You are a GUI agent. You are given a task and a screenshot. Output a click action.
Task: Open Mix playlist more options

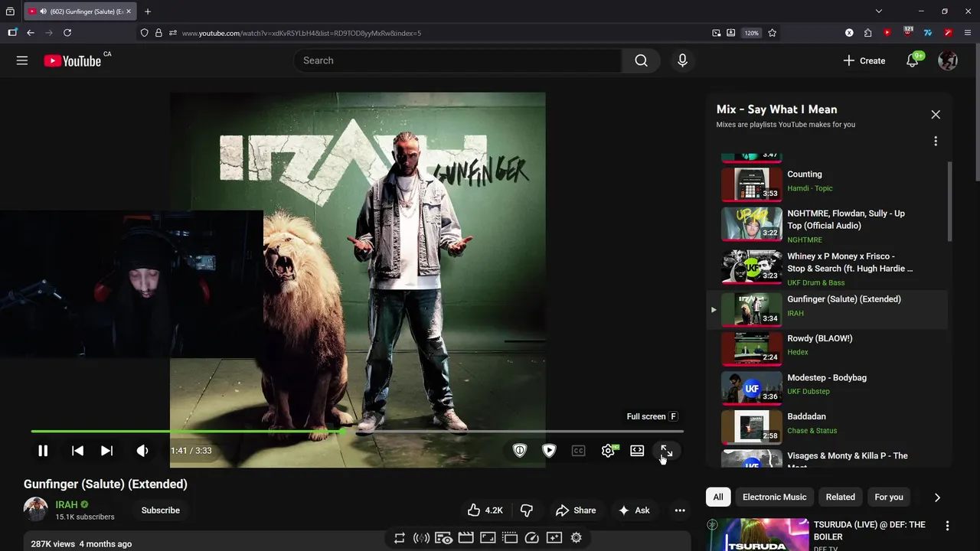[x=936, y=142]
